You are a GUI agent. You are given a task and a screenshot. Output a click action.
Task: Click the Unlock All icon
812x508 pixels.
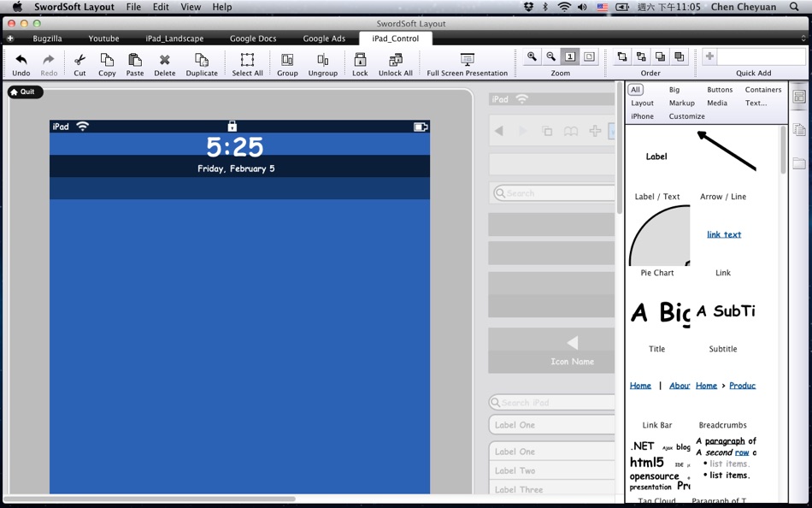coord(396,60)
